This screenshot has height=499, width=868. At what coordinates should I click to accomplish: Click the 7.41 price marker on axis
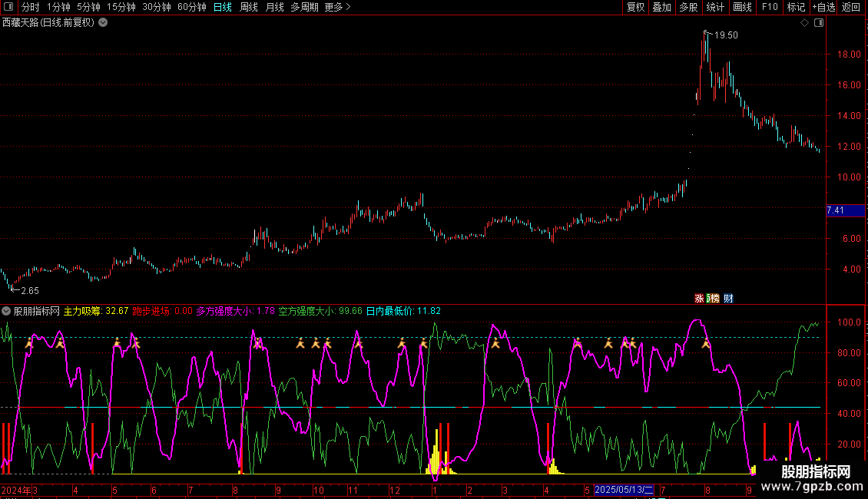(836, 210)
